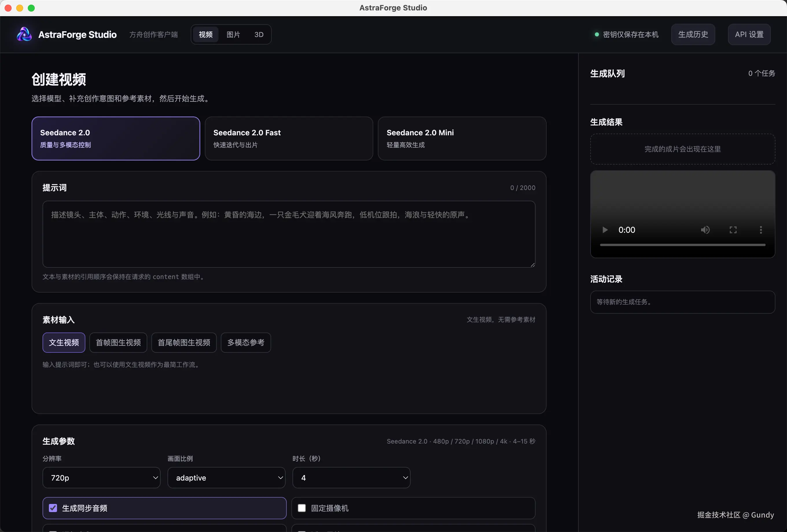Click the 活动记录 heading
This screenshot has width=787, height=532.
pyautogui.click(x=606, y=279)
